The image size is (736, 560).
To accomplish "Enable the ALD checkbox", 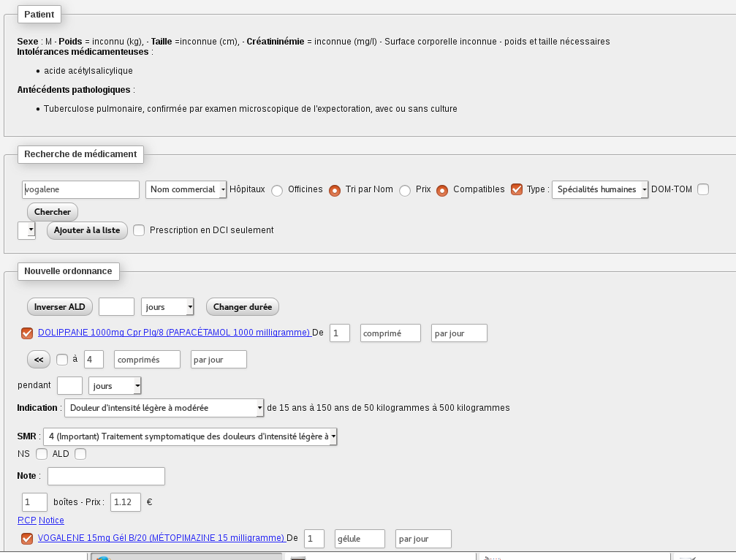I will pyautogui.click(x=80, y=453).
